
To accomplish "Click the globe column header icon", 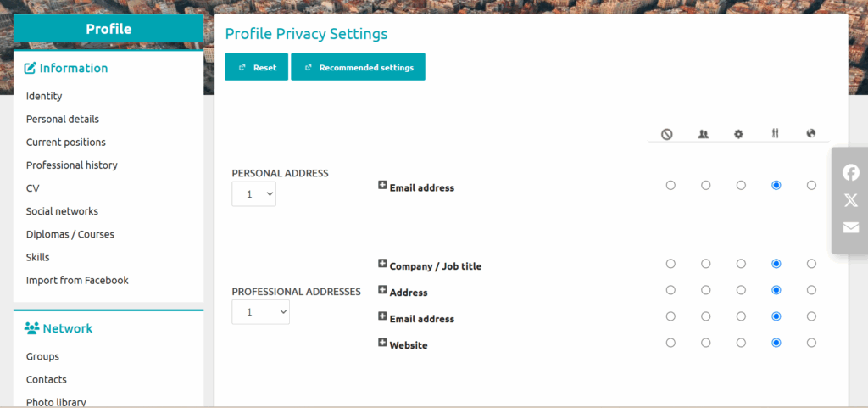I will [811, 133].
